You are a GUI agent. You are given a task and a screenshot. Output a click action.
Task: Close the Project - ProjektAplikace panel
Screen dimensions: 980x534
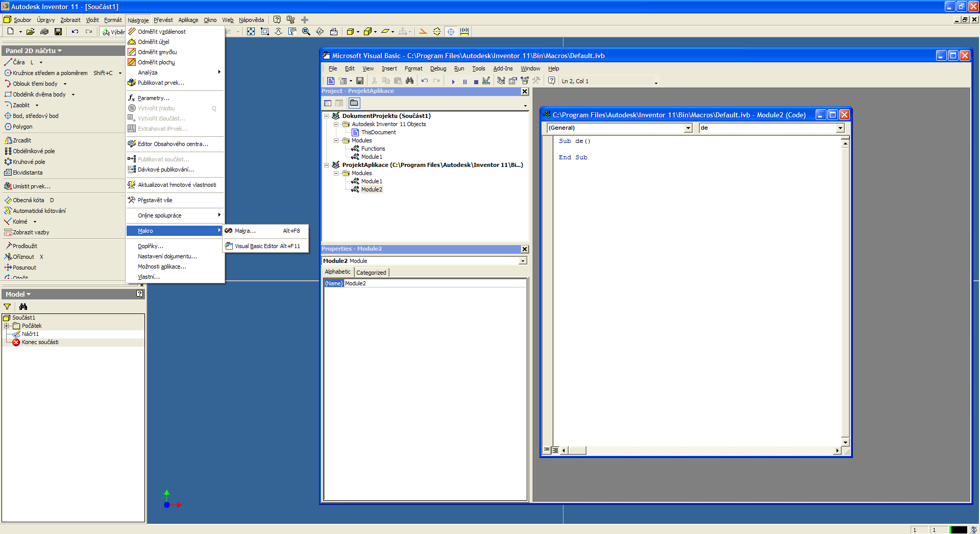tap(524, 91)
